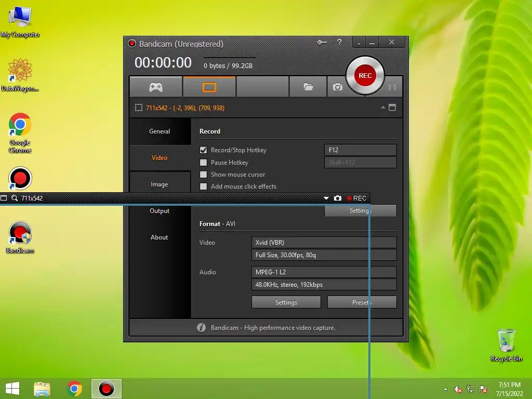Click the fullscreen square icon in size bar
The width and height of the screenshot is (532, 399).
click(392, 108)
